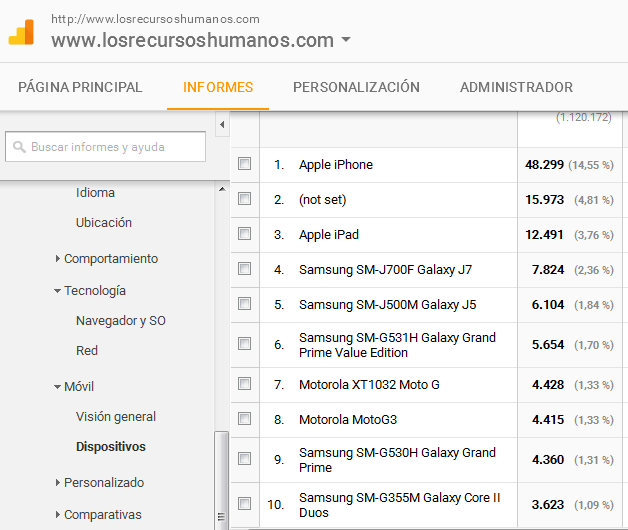Open the Motorola MotoG3 link
The height and width of the screenshot is (530, 628).
coord(348,419)
